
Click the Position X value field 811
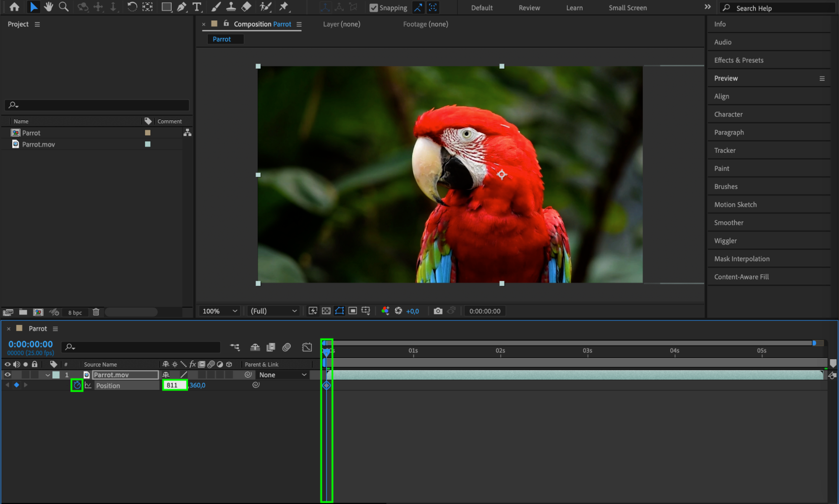tap(174, 385)
